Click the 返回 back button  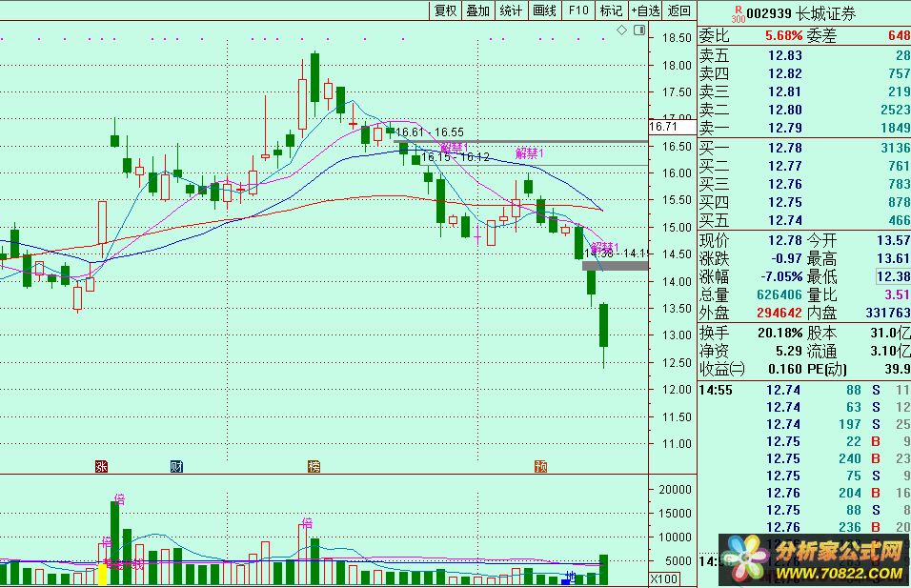point(679,10)
